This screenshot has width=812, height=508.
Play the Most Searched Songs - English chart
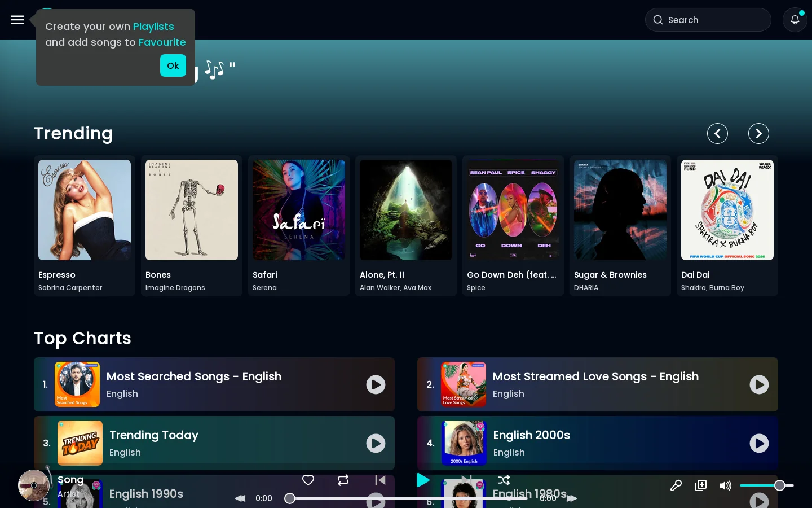click(376, 384)
